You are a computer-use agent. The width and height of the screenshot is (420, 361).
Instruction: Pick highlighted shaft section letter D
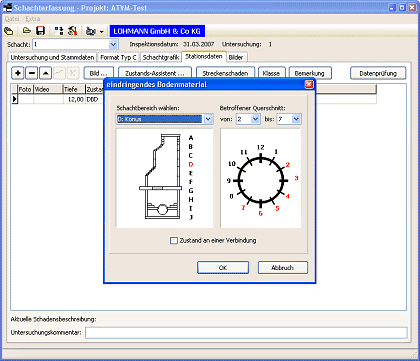(x=191, y=164)
